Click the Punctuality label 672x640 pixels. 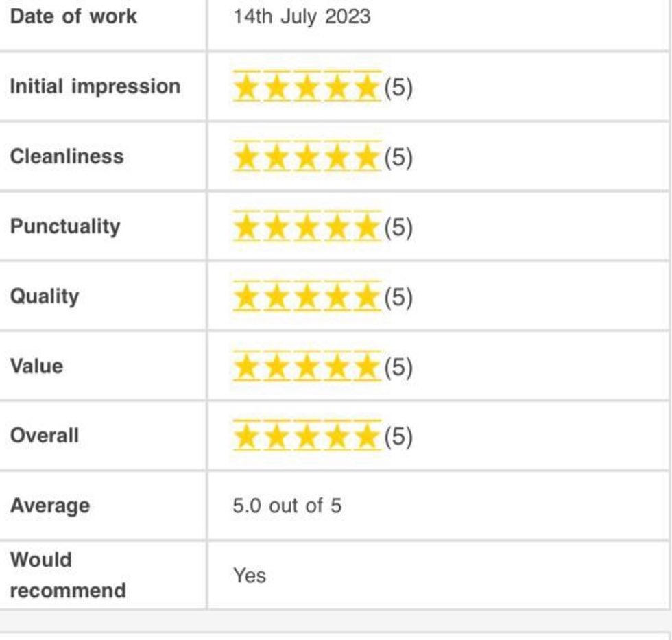[65, 226]
